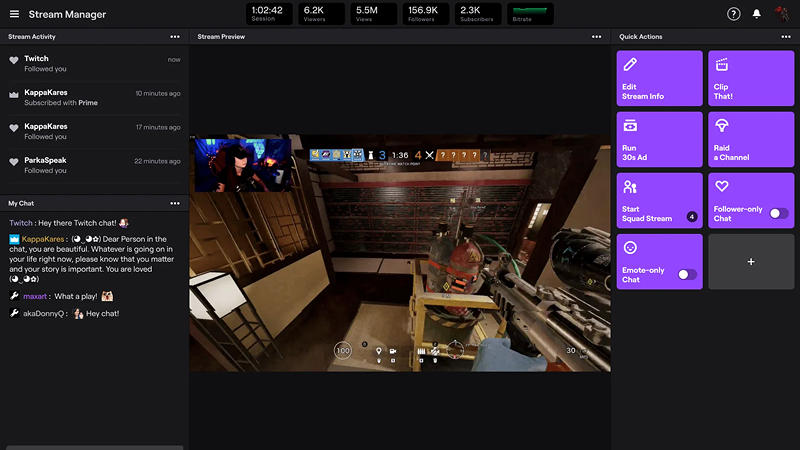
Task: Toggle Emote-only Chat switch
Action: (x=687, y=274)
